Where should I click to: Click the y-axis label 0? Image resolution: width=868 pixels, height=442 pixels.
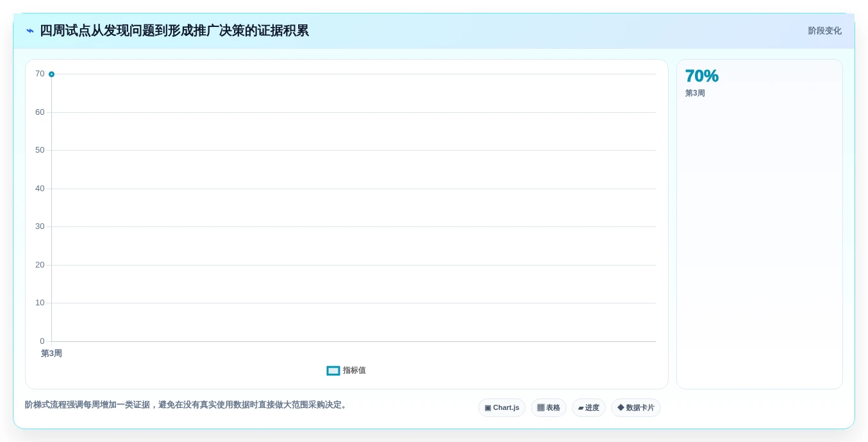(42, 341)
